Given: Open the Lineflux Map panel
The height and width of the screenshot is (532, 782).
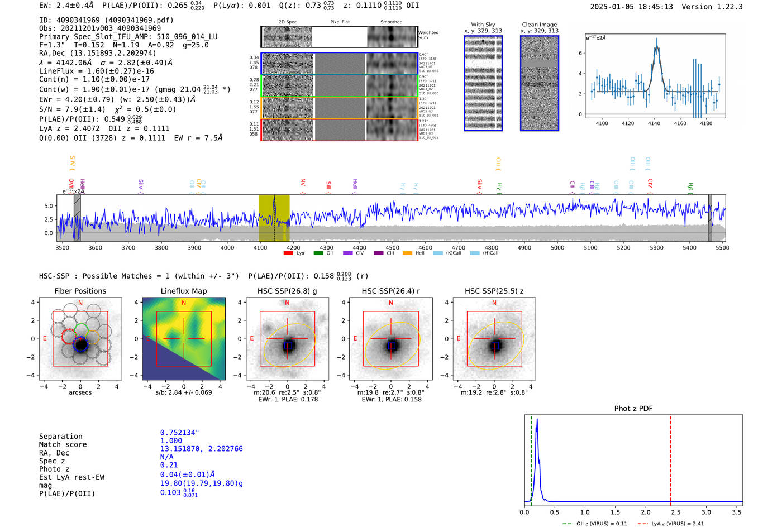Looking at the screenshot, I should coord(184,339).
